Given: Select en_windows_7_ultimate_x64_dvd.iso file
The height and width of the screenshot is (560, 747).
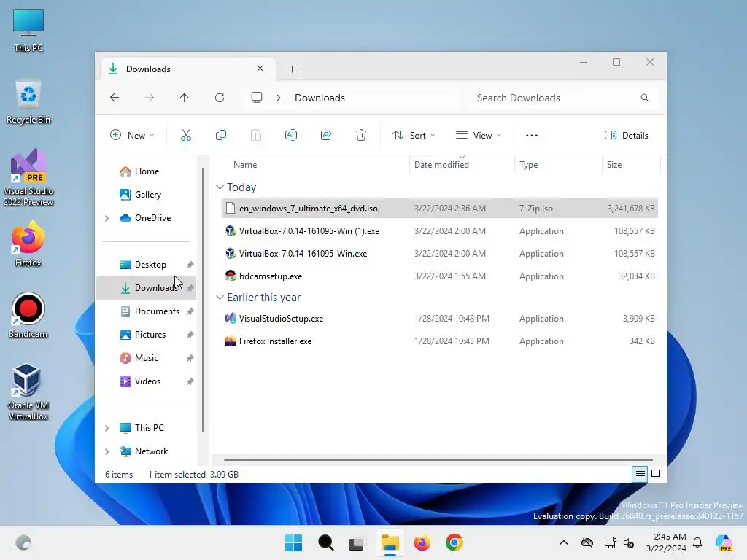Looking at the screenshot, I should click(440, 208).
